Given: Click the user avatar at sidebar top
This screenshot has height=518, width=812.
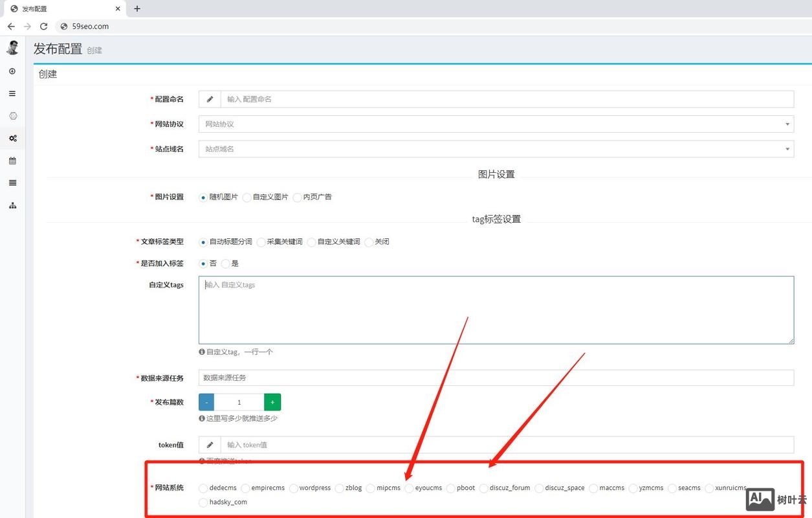Looking at the screenshot, I should 12,47.
